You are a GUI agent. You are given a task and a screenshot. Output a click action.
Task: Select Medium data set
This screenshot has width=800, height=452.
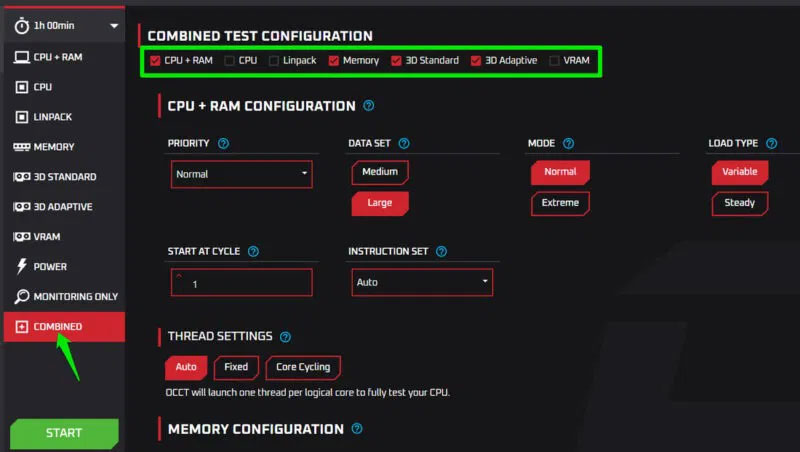point(380,172)
